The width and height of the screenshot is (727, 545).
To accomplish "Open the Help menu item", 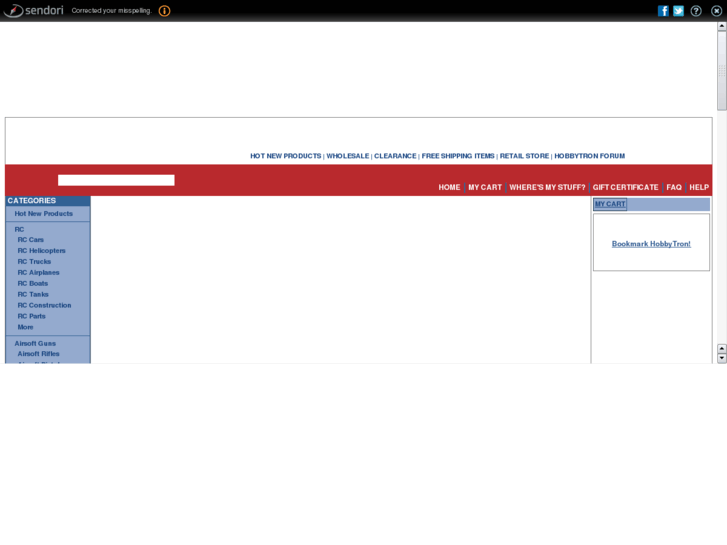I will coord(699,187).
